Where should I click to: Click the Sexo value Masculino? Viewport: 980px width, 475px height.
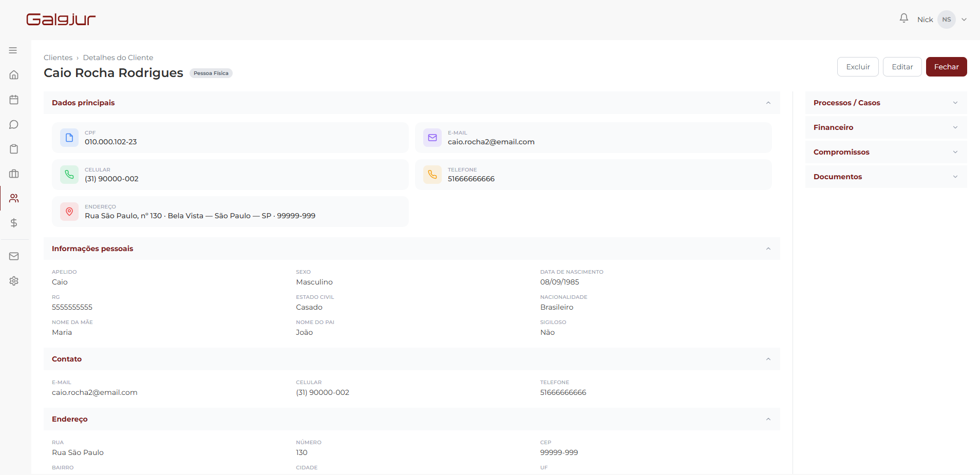(x=314, y=282)
